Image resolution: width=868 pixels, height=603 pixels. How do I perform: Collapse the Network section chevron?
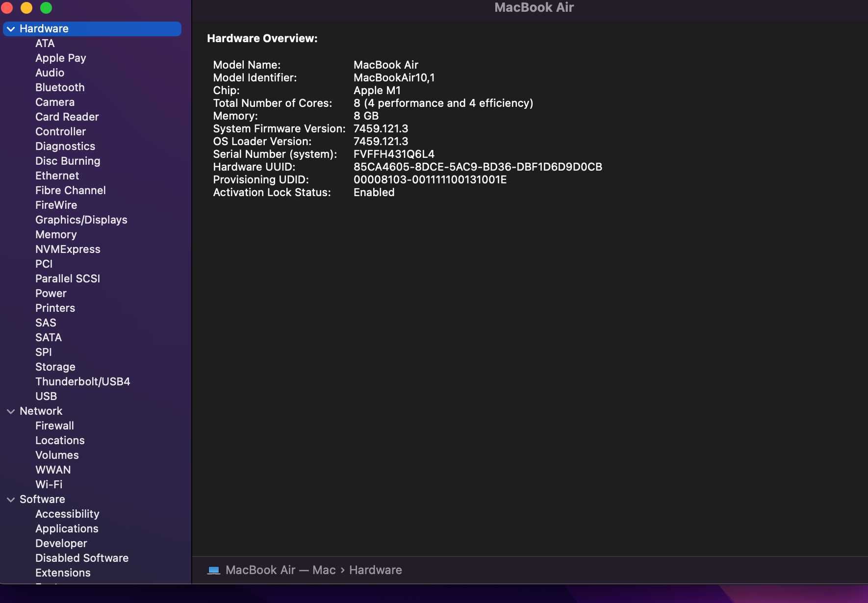pyautogui.click(x=11, y=411)
